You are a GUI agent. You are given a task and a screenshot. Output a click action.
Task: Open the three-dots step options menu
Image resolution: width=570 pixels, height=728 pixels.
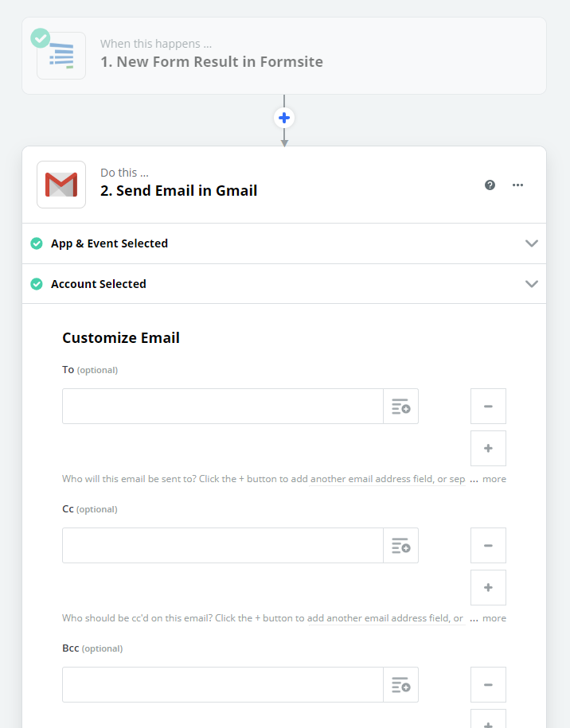point(517,185)
